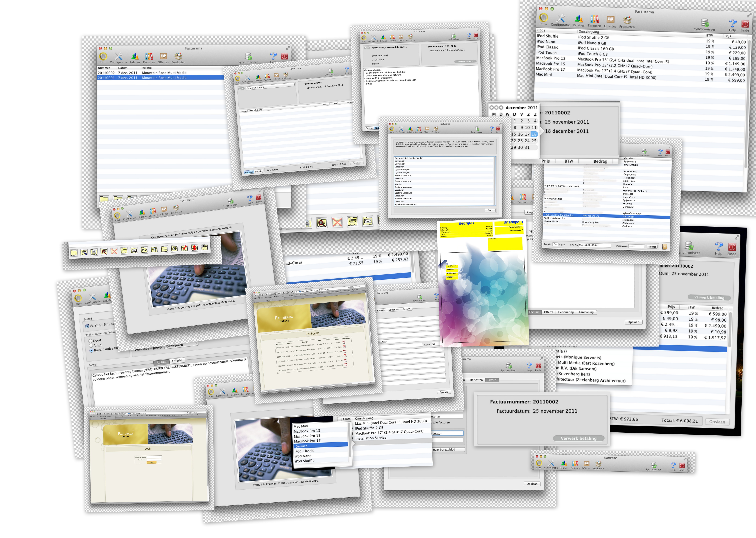Select the Nooit radio button
Screen dimensions: 756x538
coord(91,341)
